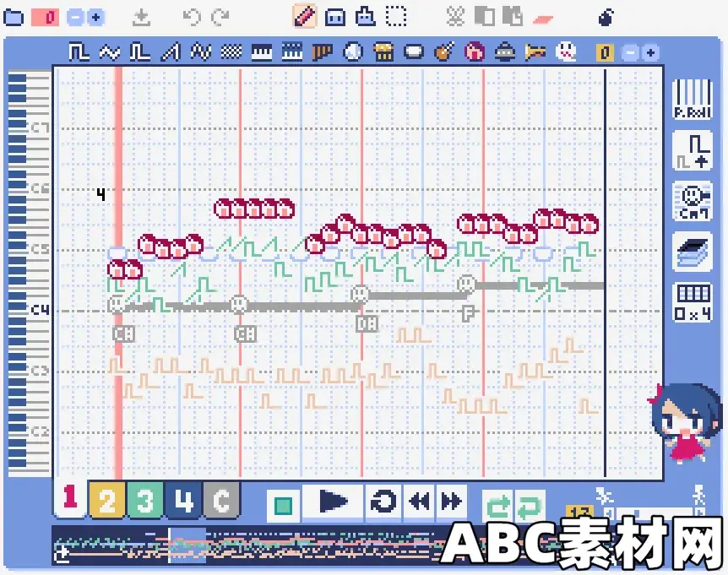Increase top-left counter with plus button
The width and height of the screenshot is (728, 575).
(95, 17)
